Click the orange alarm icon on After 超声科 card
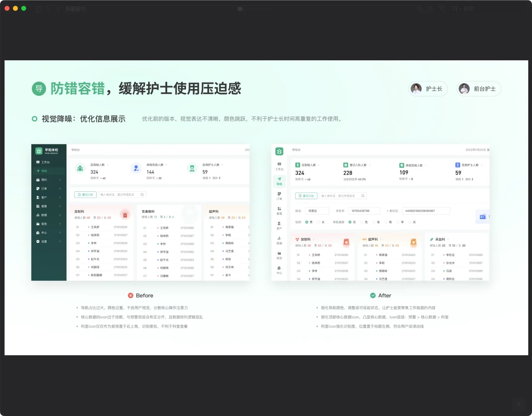532x416 pixels. [x=413, y=242]
